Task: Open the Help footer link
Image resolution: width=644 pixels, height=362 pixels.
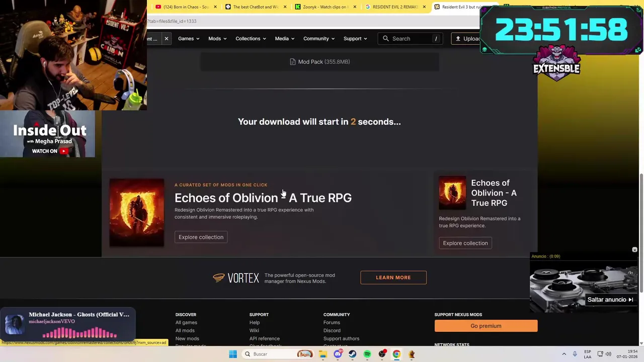Action: 255,323
